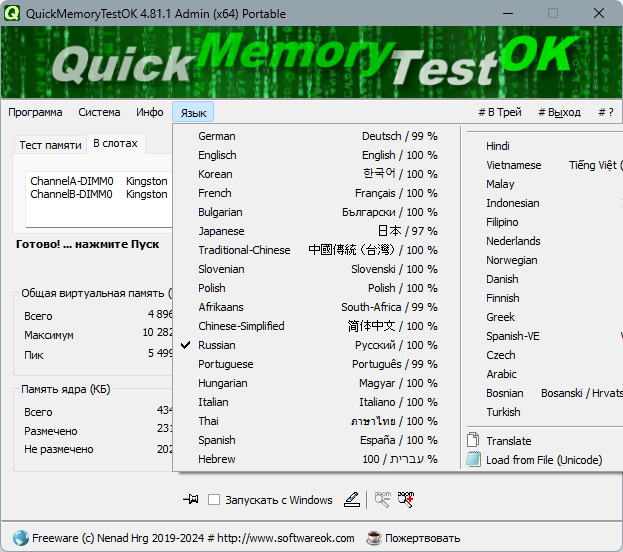Select Spanish-VE language entry

tap(544, 336)
